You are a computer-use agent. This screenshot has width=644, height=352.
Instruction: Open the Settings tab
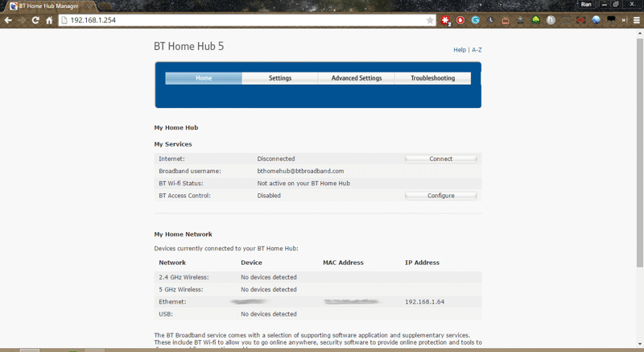point(280,78)
